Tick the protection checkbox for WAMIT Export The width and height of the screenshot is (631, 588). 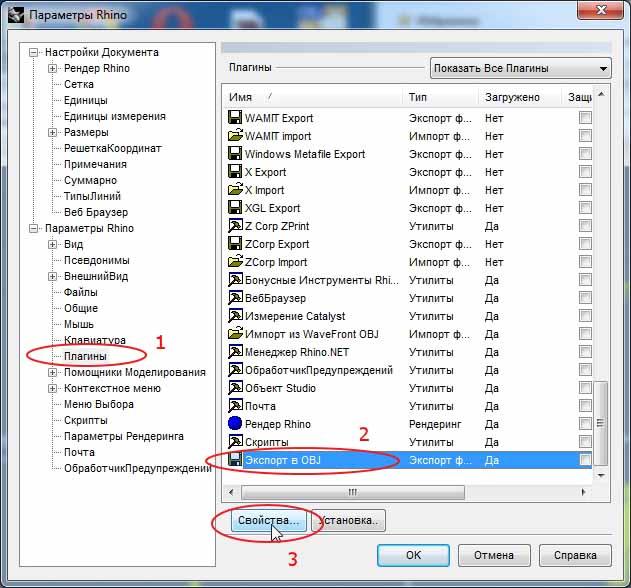[x=585, y=118]
